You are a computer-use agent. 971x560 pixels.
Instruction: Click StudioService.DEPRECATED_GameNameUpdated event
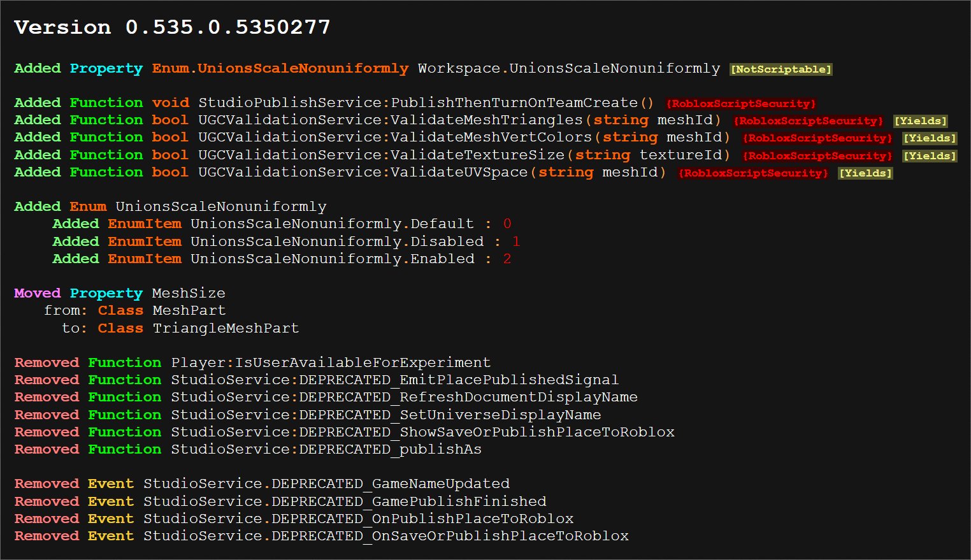[x=326, y=484]
